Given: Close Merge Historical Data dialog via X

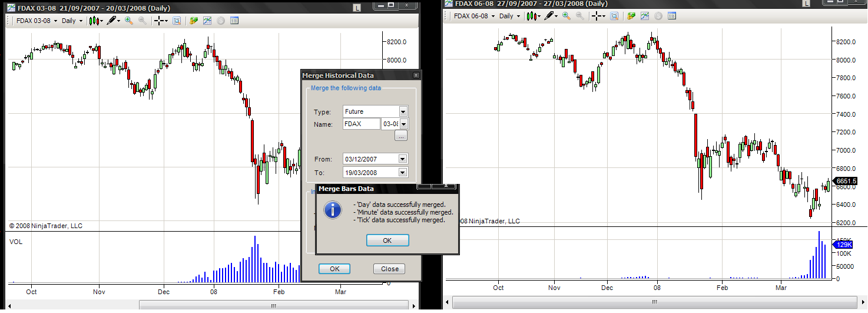Looking at the screenshot, I should click(x=416, y=75).
